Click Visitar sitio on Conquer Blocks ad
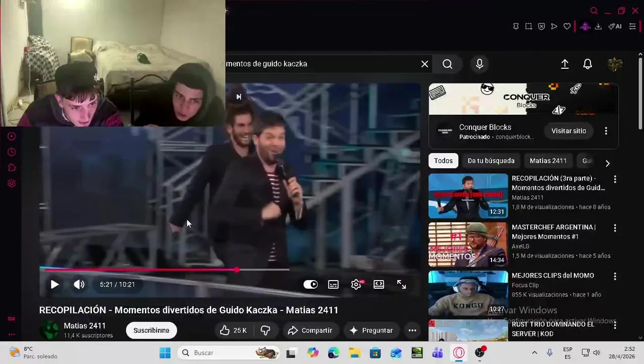 tap(569, 131)
